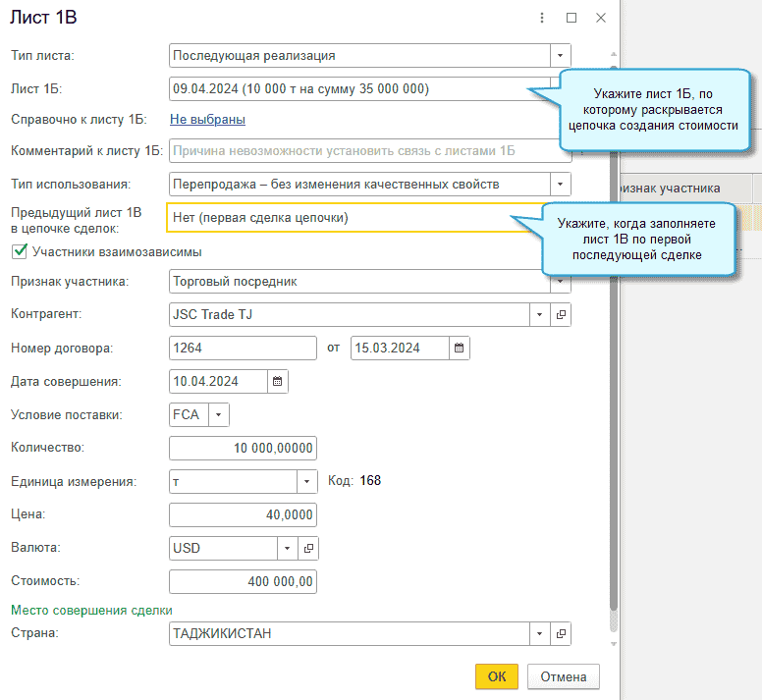Expand Контрагент dropdown arrow

tap(539, 315)
